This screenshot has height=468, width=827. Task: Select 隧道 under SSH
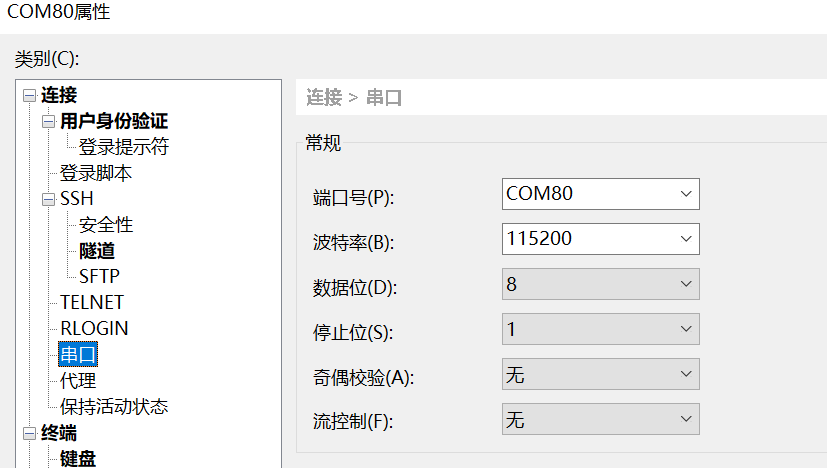click(97, 251)
